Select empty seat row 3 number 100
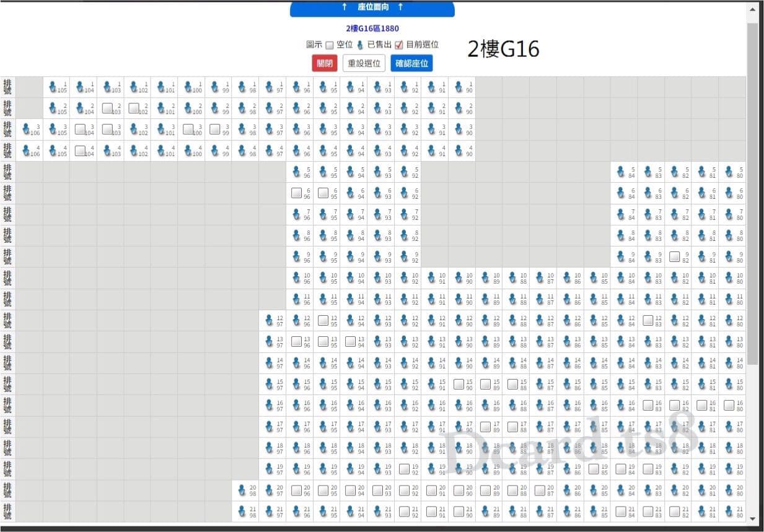 coord(188,129)
